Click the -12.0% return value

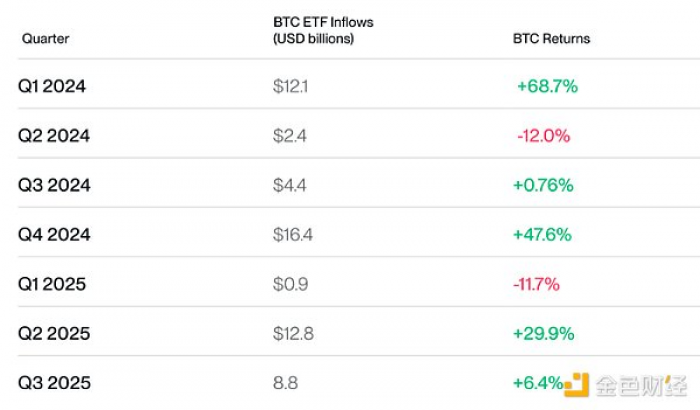(543, 136)
